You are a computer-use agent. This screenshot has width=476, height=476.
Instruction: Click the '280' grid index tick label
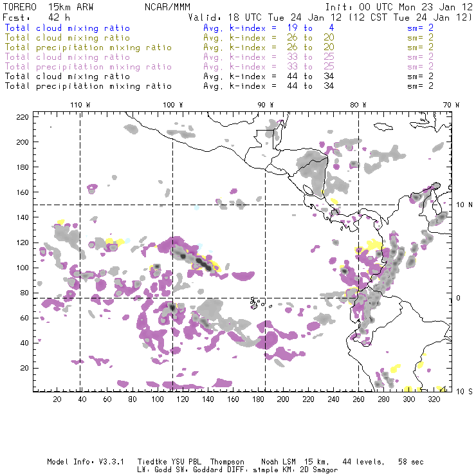tap(384, 399)
